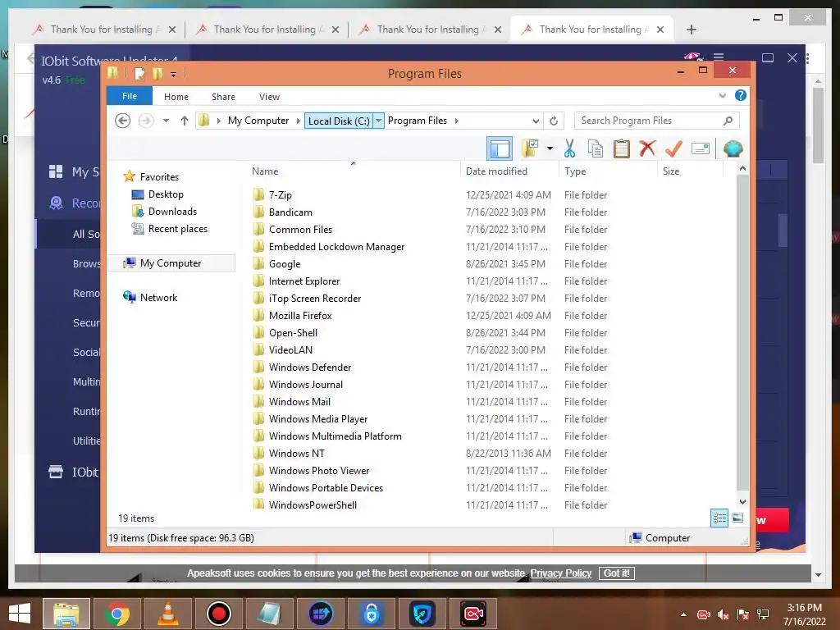Open the View ribbon tab
This screenshot has height=630, width=840.
269,97
